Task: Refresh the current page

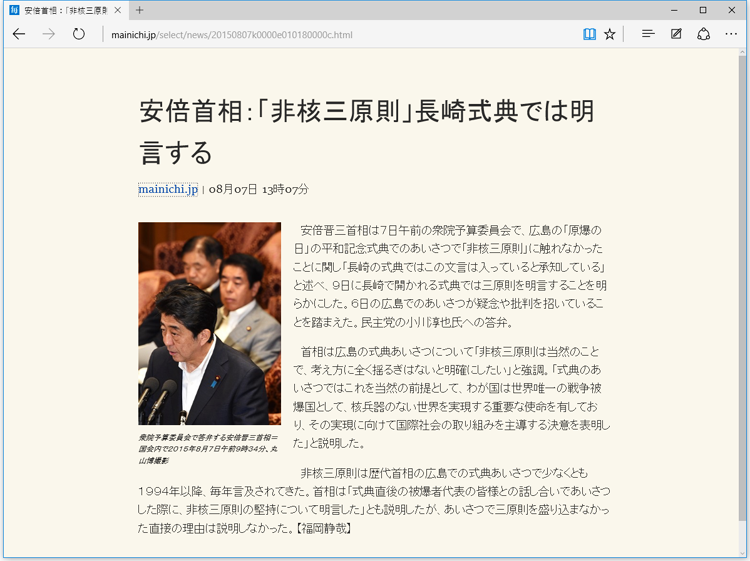Action: (x=78, y=34)
